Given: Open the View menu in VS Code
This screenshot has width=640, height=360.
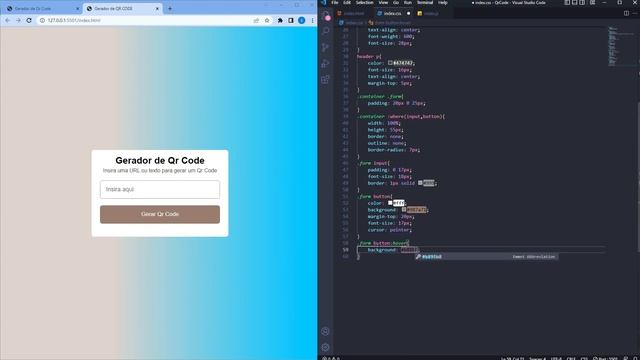Looking at the screenshot, I should coord(383,2).
